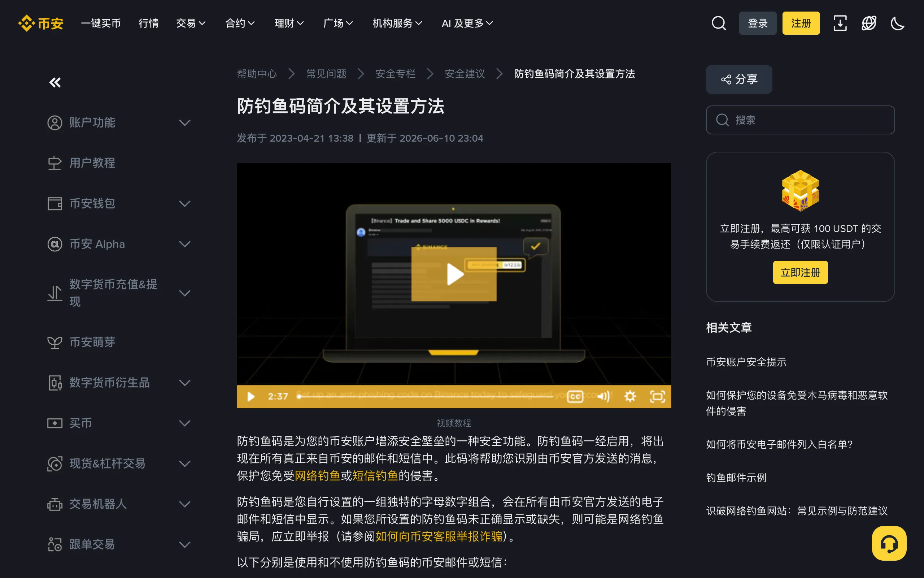Expand 数字货币充值&提现 sidebar chevron
Image resolution: width=924 pixels, height=578 pixels.
[185, 293]
